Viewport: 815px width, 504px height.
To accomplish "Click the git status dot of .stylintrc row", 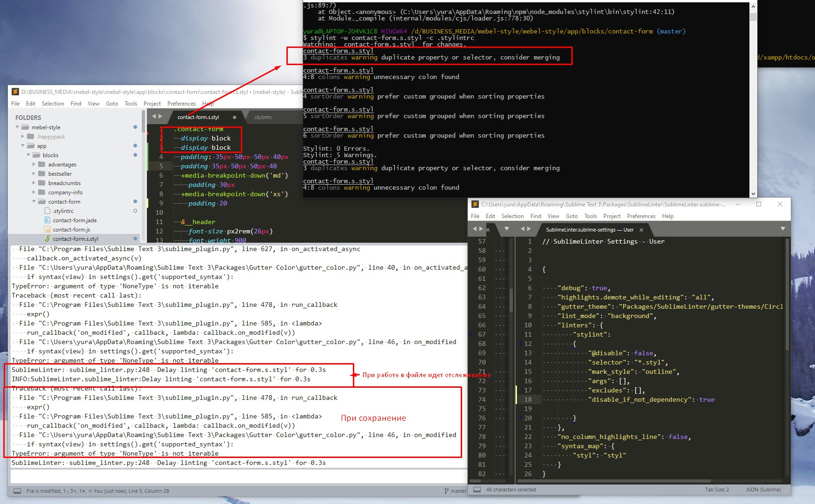I will 135,211.
